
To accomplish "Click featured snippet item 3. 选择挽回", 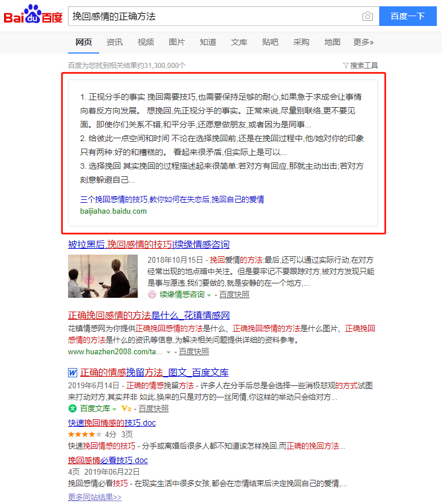I will tap(100, 166).
